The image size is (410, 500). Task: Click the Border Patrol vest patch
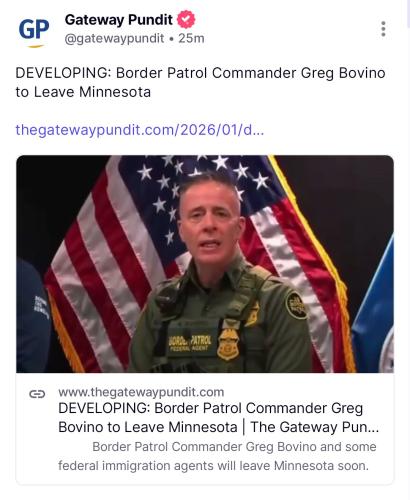coord(190,343)
